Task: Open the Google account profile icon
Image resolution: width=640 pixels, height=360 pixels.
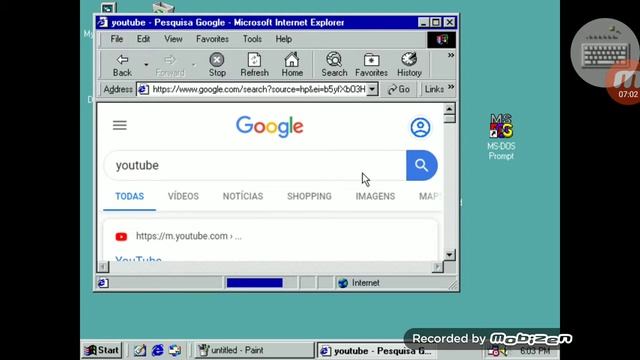Action: (420, 127)
